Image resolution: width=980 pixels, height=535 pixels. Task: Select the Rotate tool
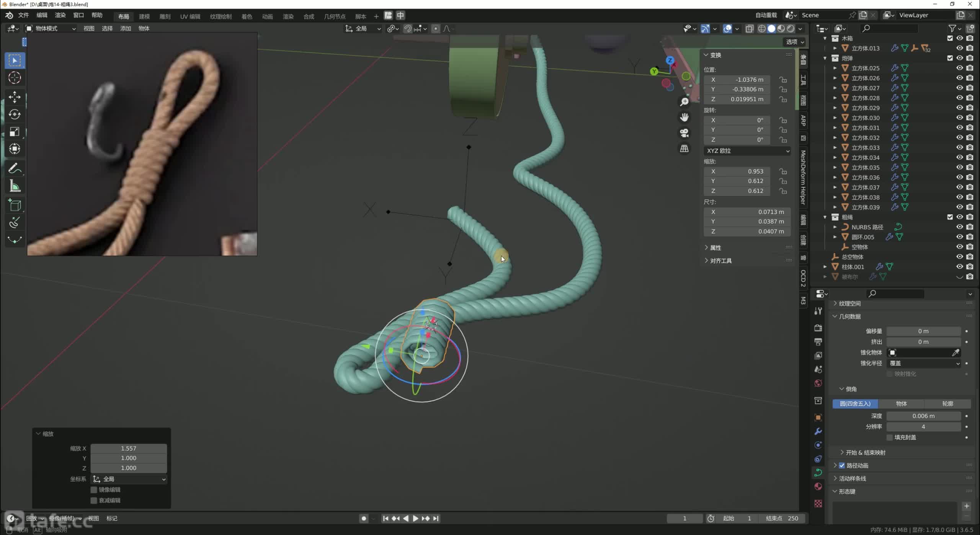(x=15, y=114)
